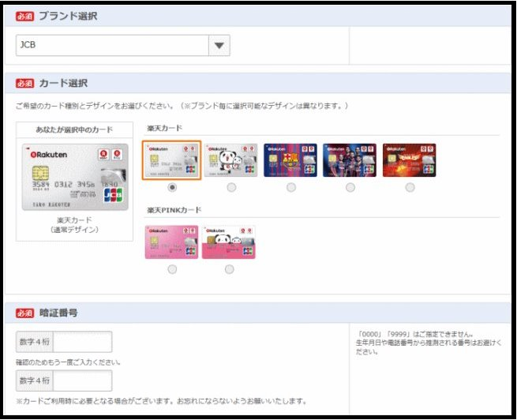This screenshot has height=420, width=517.
Task: Click the pink panda card thumbnail
Action: [x=228, y=242]
